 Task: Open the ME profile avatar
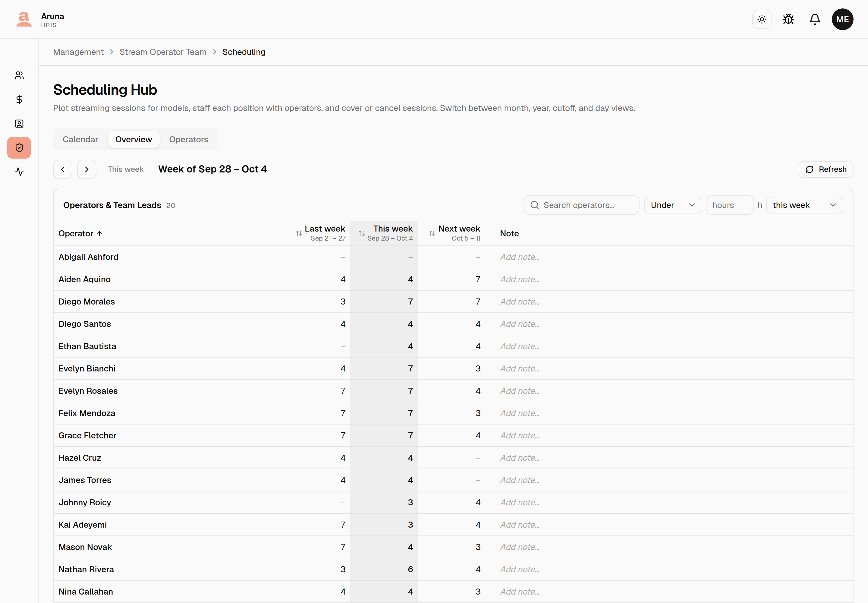pyautogui.click(x=842, y=19)
